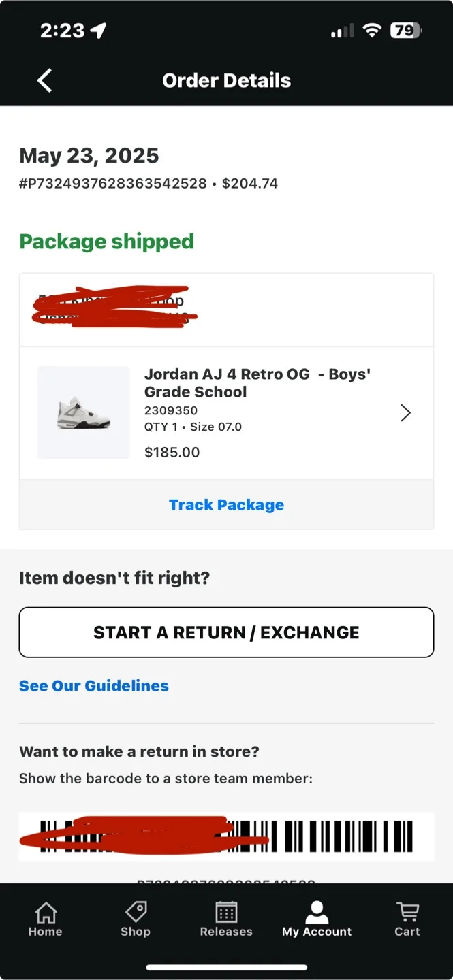This screenshot has height=980, width=453.
Task: Expand the Jordan AJ 4 item details chevron
Action: pos(405,413)
